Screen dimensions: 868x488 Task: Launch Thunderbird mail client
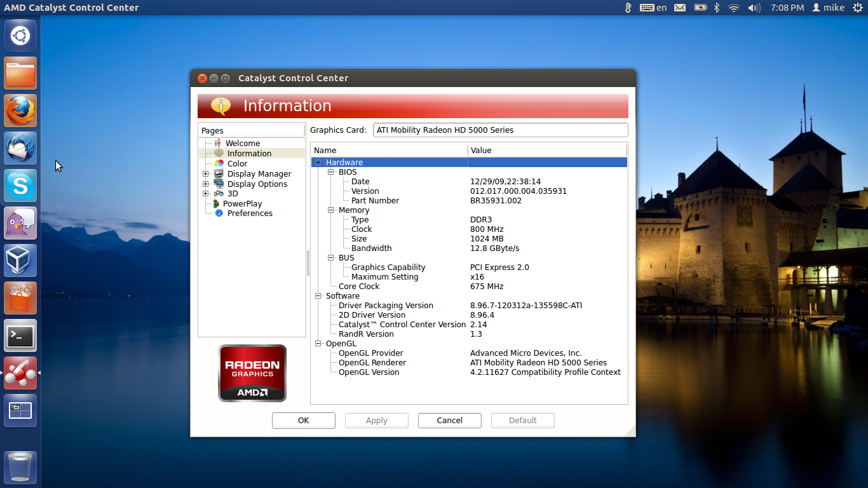tap(20, 148)
